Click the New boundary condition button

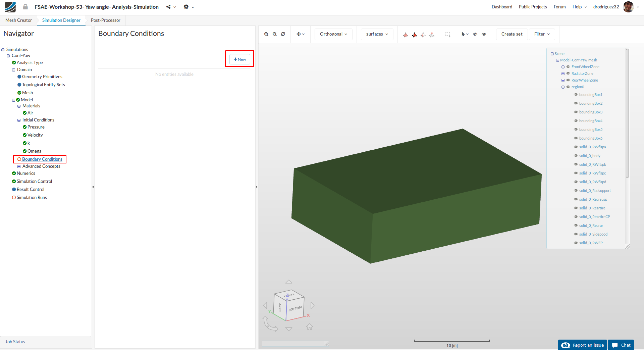240,59
